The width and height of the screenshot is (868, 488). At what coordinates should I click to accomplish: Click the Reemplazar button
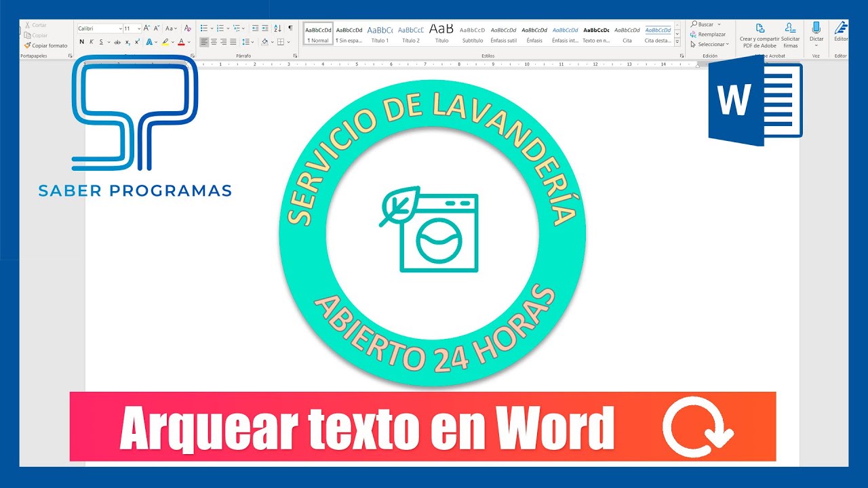[709, 35]
